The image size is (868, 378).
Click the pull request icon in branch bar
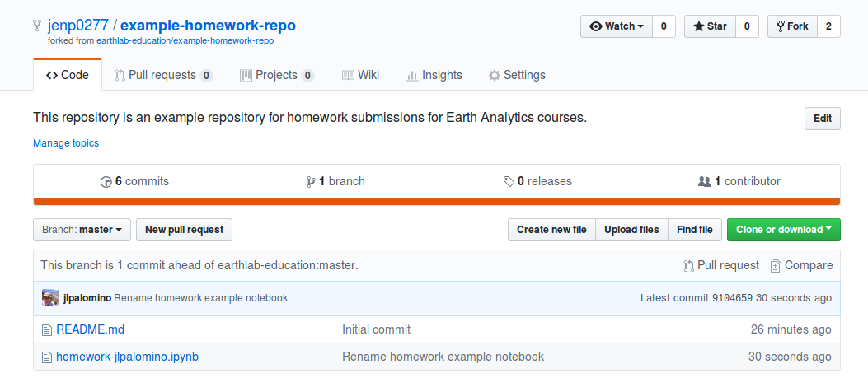pos(688,266)
